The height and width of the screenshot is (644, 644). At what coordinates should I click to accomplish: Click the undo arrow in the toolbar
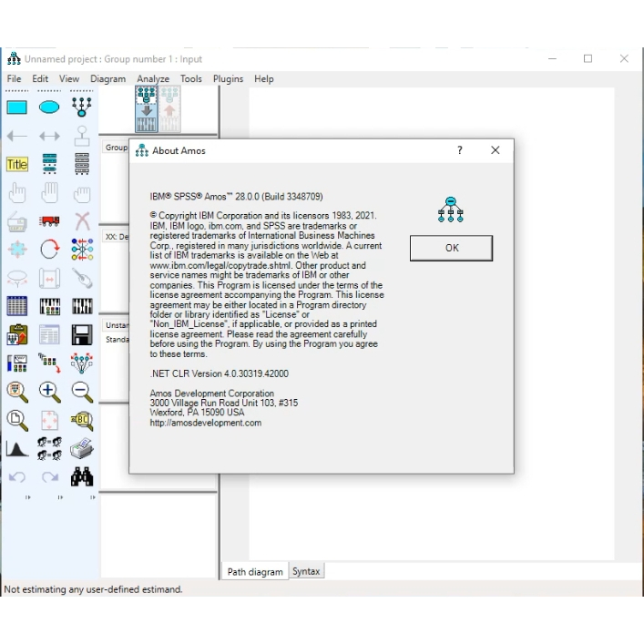[16, 476]
